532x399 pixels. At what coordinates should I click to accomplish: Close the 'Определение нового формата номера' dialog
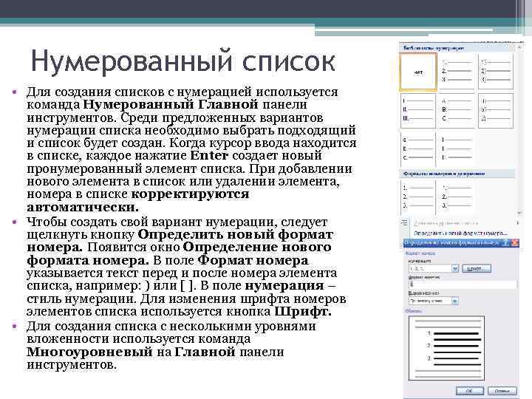[x=515, y=242]
